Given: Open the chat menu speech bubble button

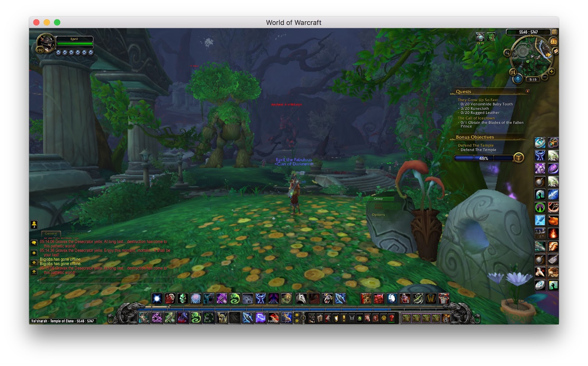Looking at the screenshot, I should point(34,243).
